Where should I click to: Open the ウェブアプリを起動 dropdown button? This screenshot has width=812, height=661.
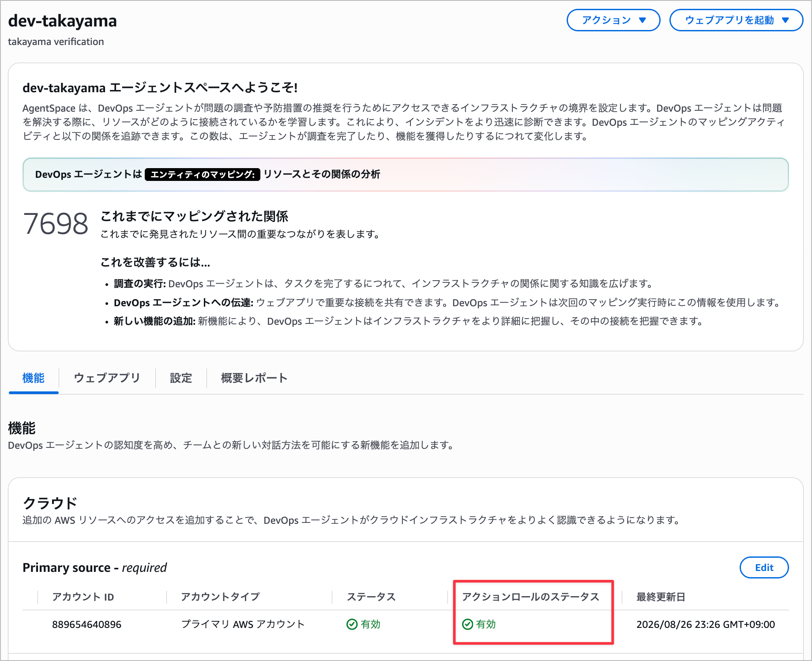pos(736,20)
